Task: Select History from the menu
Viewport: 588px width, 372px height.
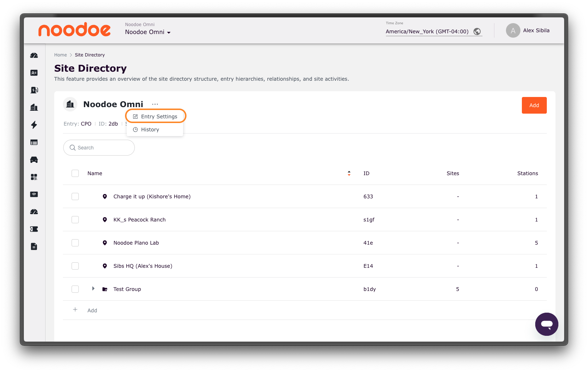Action: click(155, 130)
